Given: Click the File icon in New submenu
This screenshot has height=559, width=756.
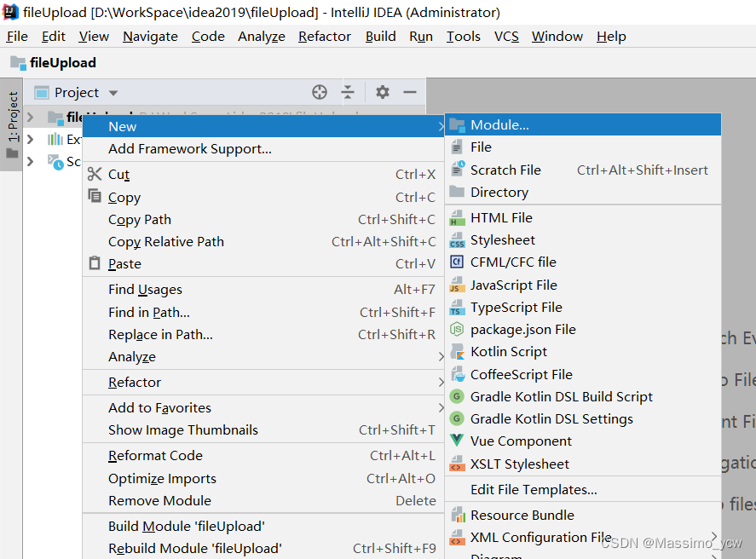Looking at the screenshot, I should pyautogui.click(x=457, y=147).
